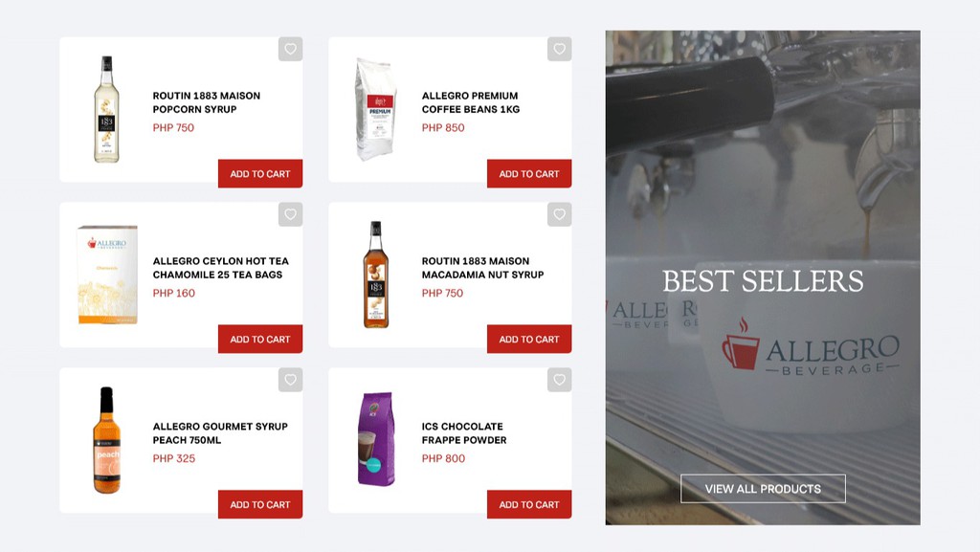Click View All Products button
The width and height of the screenshot is (980, 552).
tap(763, 489)
